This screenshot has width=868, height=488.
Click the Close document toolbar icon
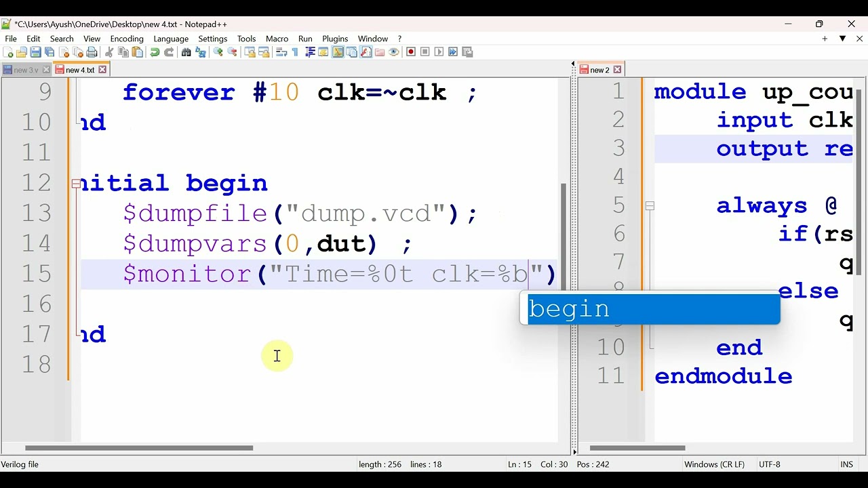[64, 52]
